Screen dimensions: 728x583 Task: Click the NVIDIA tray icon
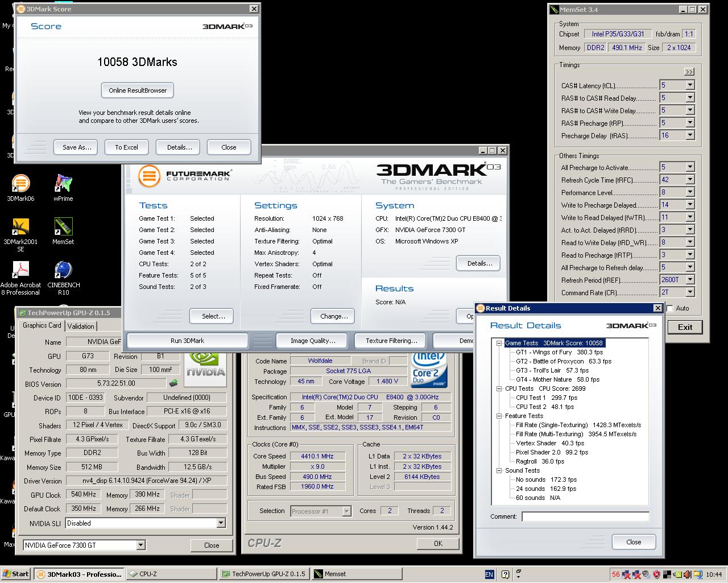tap(676, 574)
